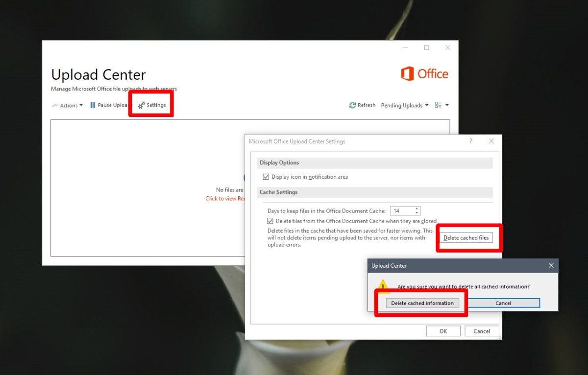The image size is (588, 375).
Task: Select the days value field showing 14
Action: tap(402, 210)
